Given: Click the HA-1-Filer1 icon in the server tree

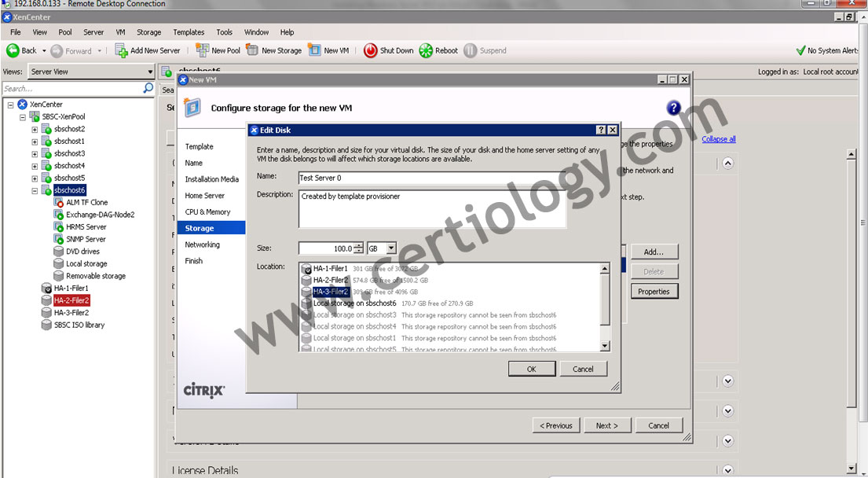Looking at the screenshot, I should [x=46, y=288].
